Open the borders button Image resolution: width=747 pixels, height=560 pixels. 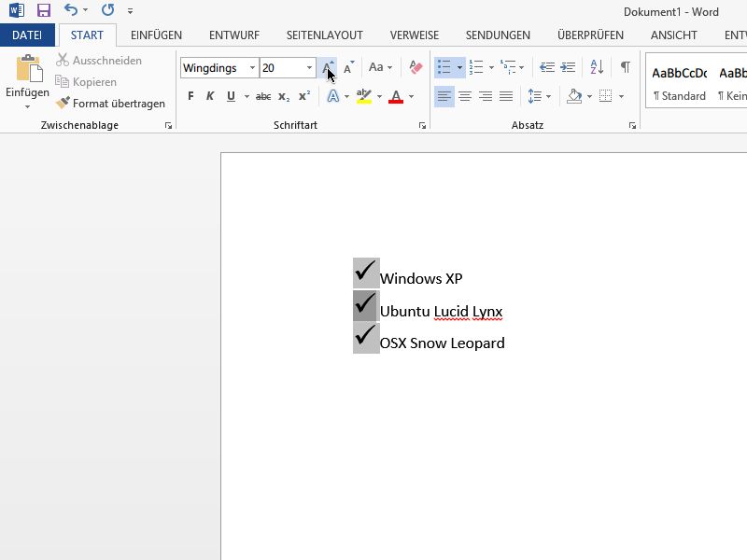pos(605,97)
